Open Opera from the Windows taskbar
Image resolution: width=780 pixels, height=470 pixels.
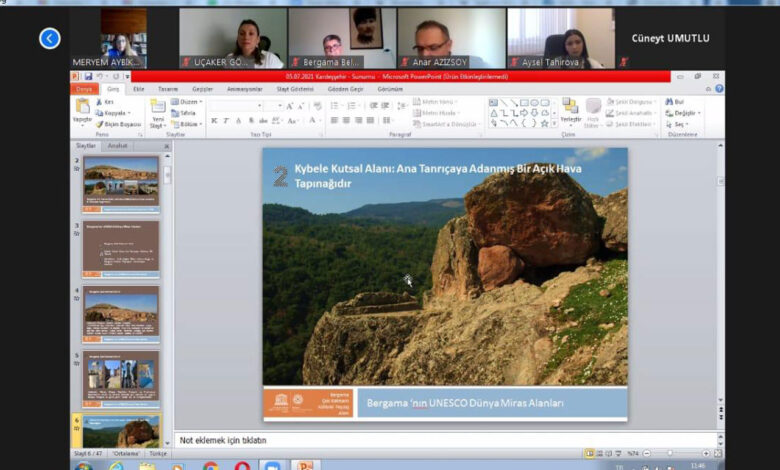pos(242,466)
